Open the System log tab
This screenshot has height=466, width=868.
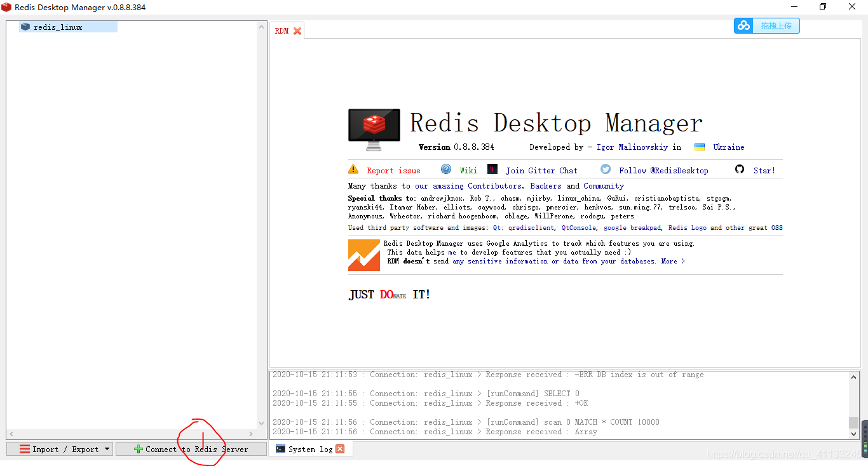coord(310,449)
